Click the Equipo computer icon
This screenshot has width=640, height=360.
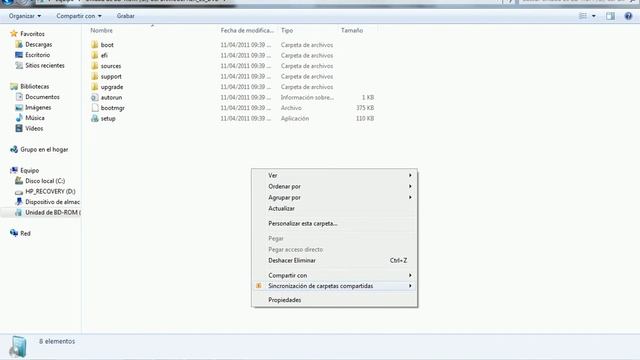click(14, 170)
